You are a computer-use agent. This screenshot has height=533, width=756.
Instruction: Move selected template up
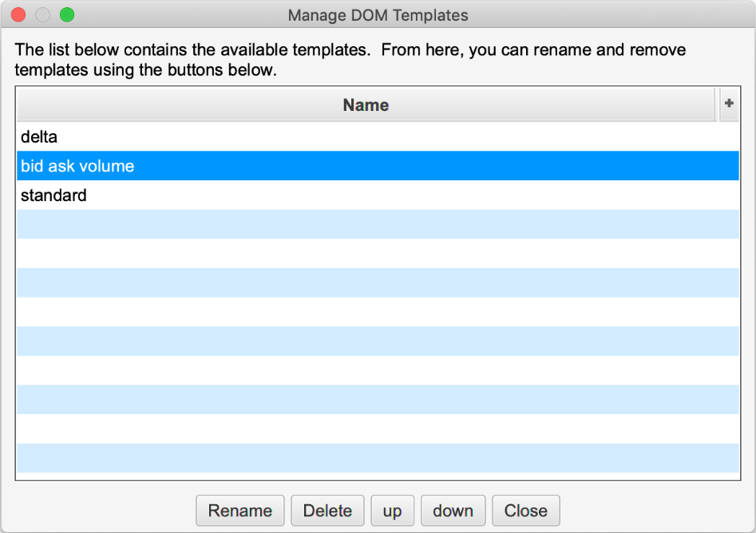point(392,511)
